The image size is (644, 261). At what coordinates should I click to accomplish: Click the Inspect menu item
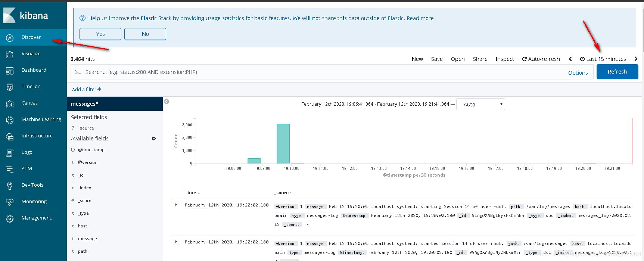click(505, 59)
